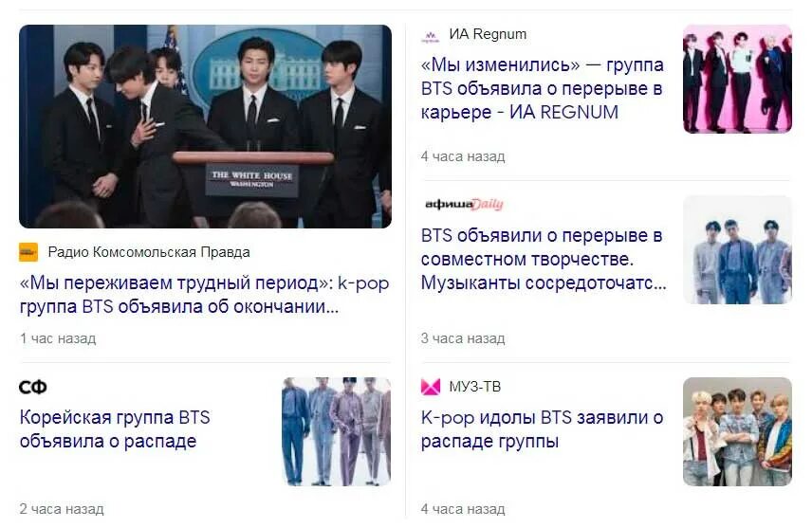The height and width of the screenshot is (528, 812).
Task: Open the White House BTS photo
Action: click(x=205, y=126)
